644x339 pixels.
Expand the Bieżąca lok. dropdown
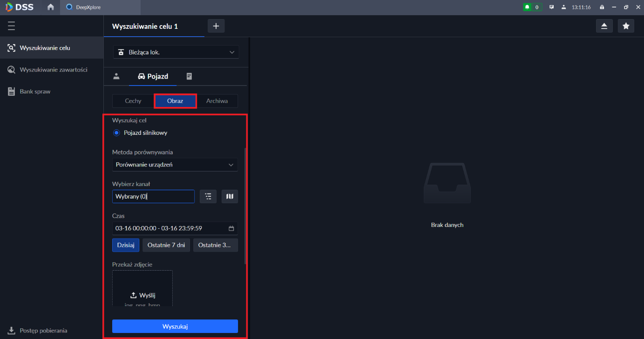click(176, 52)
